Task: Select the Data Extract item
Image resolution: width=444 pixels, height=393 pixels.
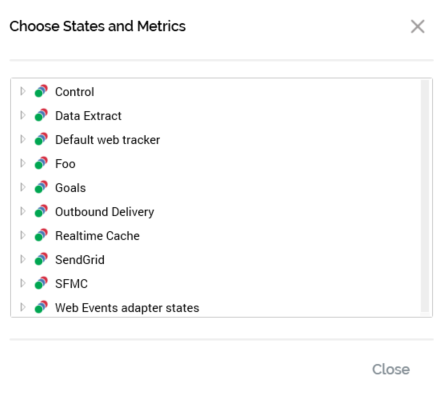Action: pyautogui.click(x=88, y=116)
